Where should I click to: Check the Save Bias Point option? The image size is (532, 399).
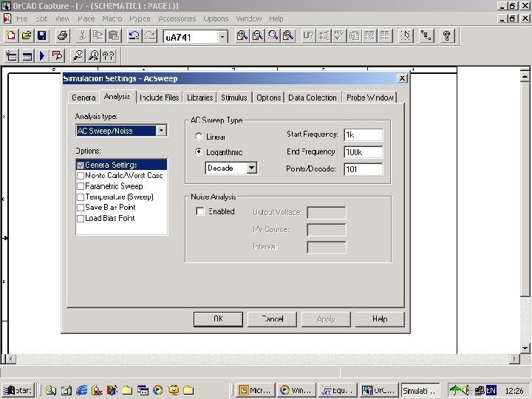click(81, 208)
